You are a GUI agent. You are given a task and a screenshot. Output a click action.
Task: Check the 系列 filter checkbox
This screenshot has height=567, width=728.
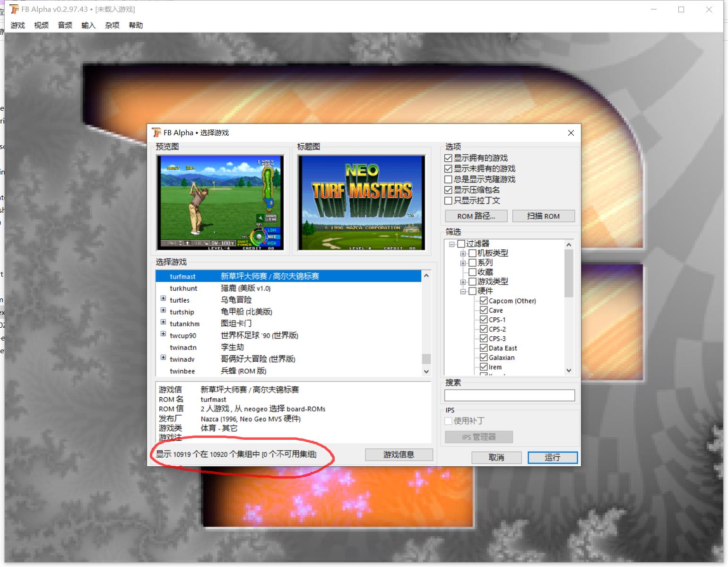coord(472,263)
